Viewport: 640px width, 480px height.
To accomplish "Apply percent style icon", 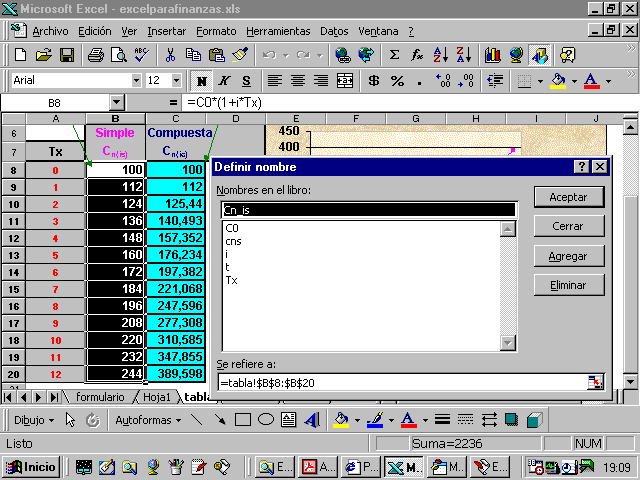I will tap(397, 81).
